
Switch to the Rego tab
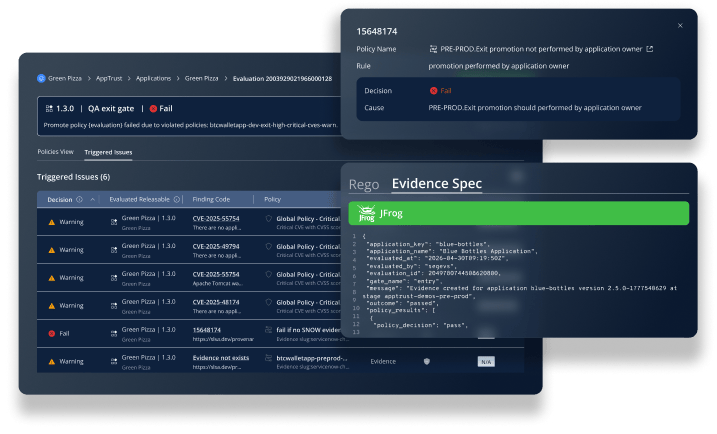tap(364, 184)
